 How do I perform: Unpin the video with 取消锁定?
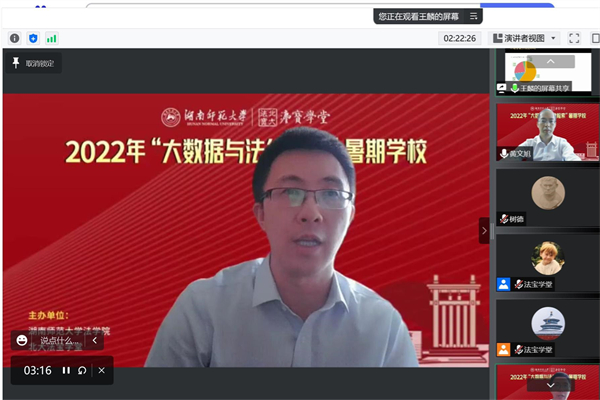click(x=35, y=63)
